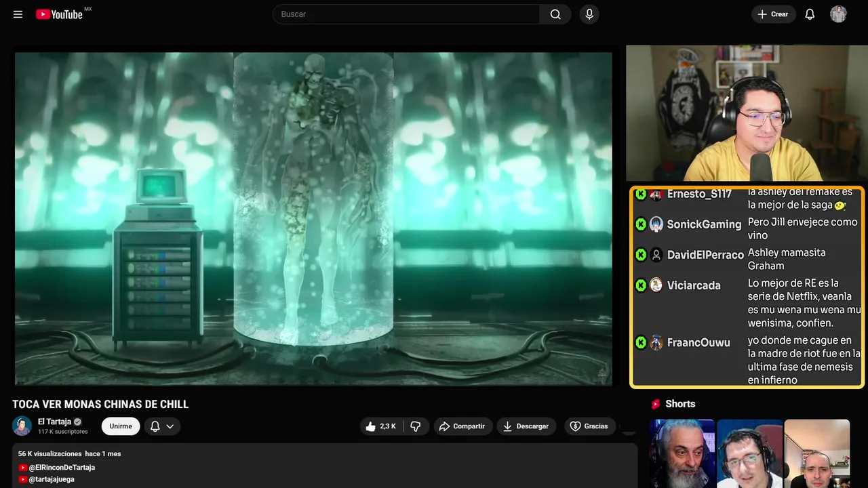Open the El Tartaja channel name
Viewport: 868px width, 488px height.
54,422
